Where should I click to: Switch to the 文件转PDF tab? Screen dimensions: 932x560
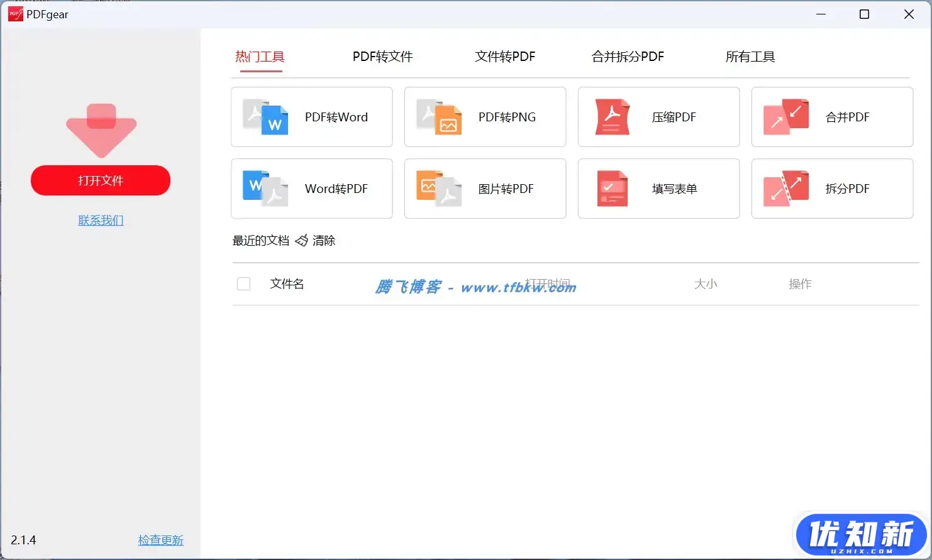click(504, 57)
